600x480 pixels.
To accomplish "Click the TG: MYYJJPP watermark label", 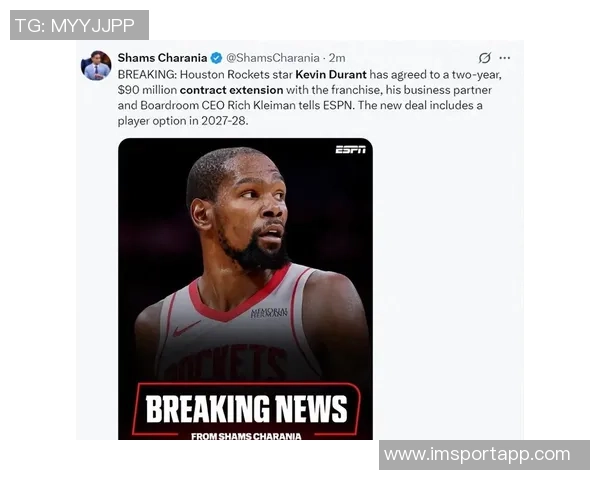I will (79, 25).
